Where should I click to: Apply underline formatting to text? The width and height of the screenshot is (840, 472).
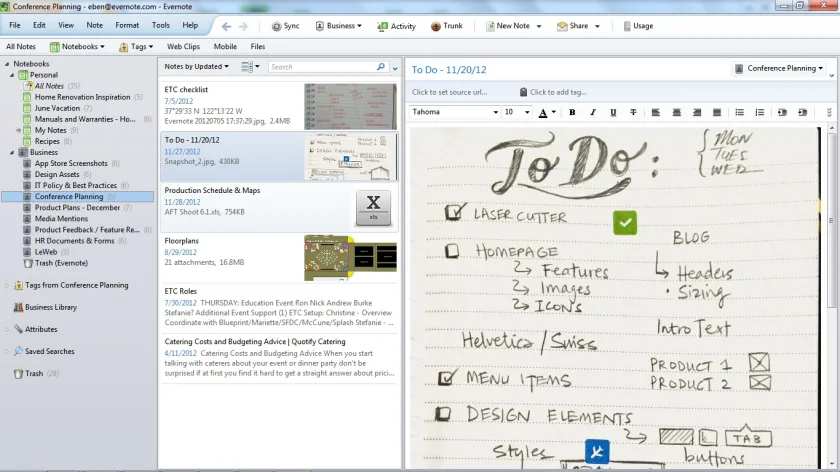(x=613, y=113)
